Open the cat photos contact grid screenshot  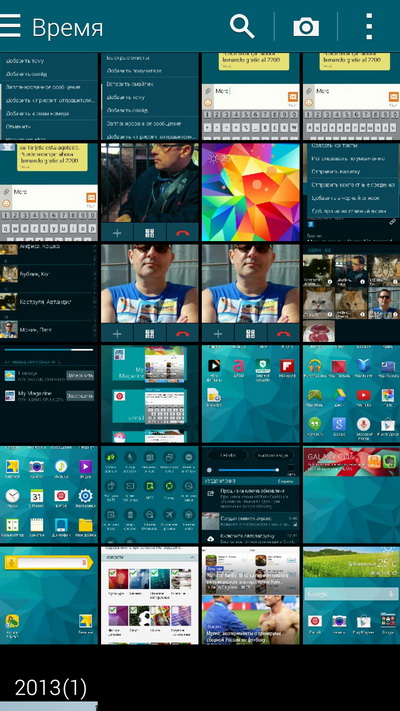(x=351, y=293)
